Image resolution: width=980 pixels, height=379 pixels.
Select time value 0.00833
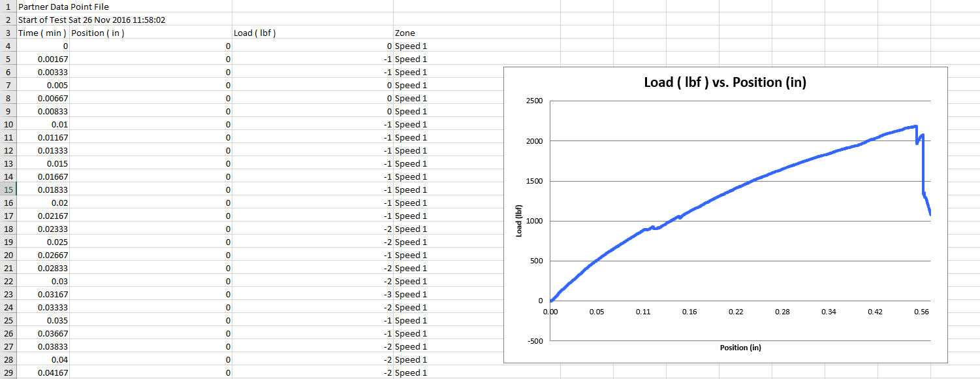pyautogui.click(x=42, y=111)
